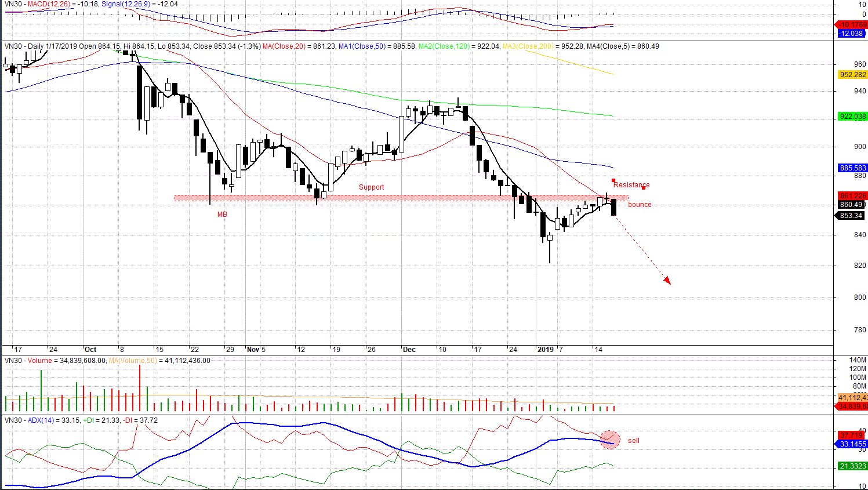The image size is (868, 490).
Task: Click the blue 885.583 MA50 price tag
Action: click(852, 168)
